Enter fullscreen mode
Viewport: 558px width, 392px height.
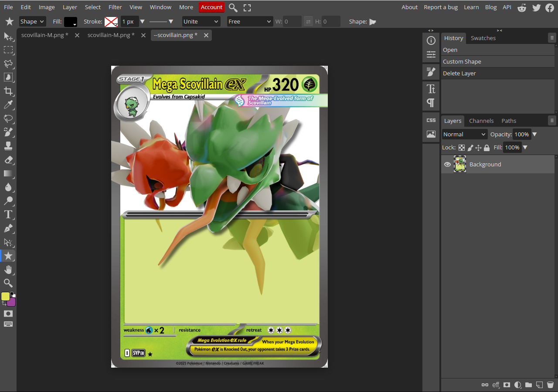[x=247, y=7]
